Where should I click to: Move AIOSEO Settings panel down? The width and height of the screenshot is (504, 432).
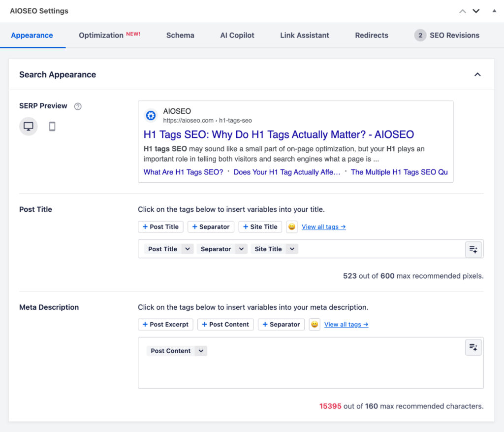[476, 11]
